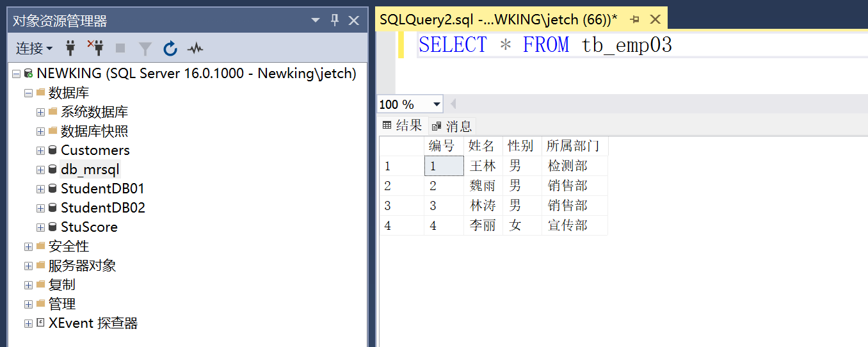The image size is (868, 347).
Task: Select the db_mrsql database
Action: pyautogui.click(x=90, y=170)
